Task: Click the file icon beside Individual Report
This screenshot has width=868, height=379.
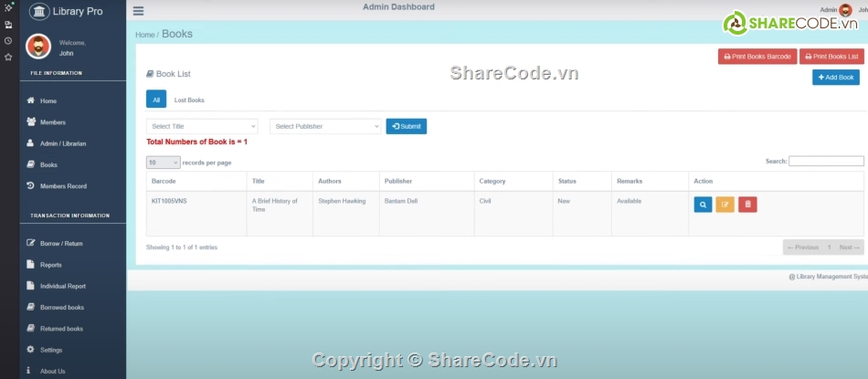Action: (x=30, y=286)
